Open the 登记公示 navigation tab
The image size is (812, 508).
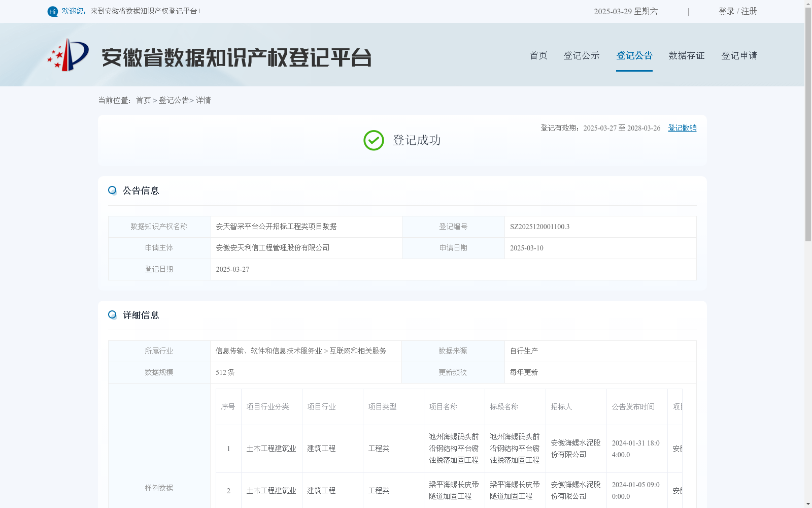click(582, 55)
